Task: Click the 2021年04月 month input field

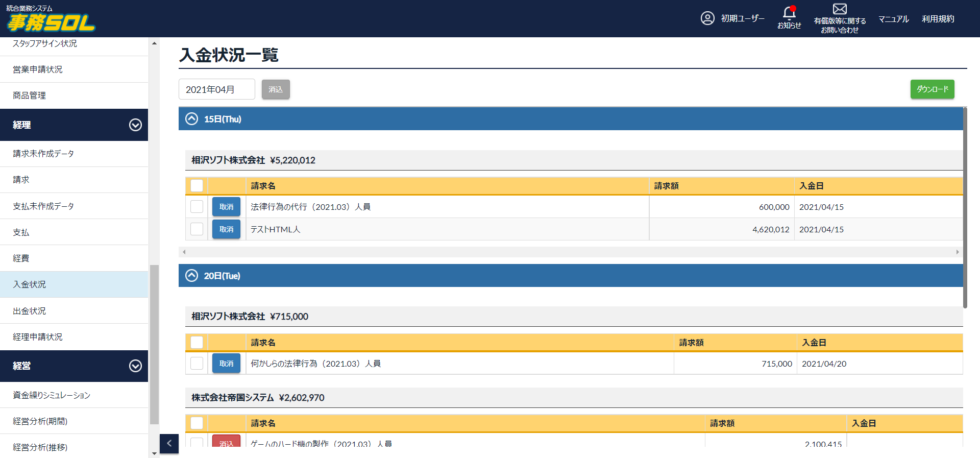Action: click(216, 89)
